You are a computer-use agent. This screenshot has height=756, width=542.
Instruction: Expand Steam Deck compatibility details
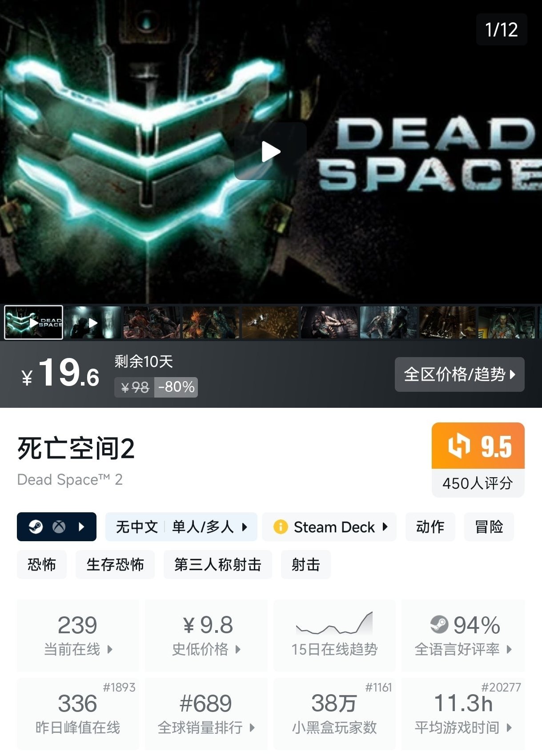pyautogui.click(x=329, y=527)
